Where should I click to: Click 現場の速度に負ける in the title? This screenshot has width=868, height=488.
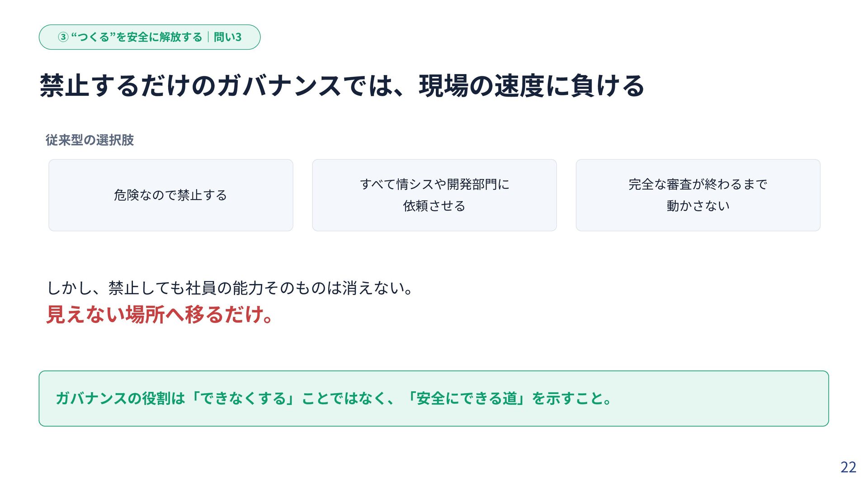[532, 86]
